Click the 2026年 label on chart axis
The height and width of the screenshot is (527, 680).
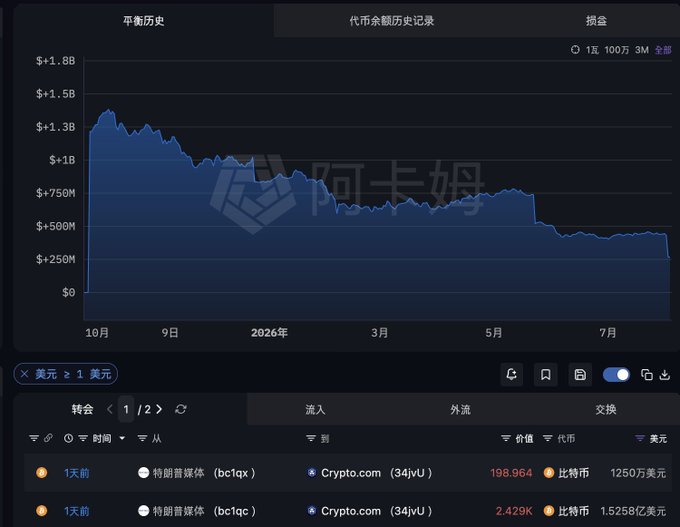269,333
